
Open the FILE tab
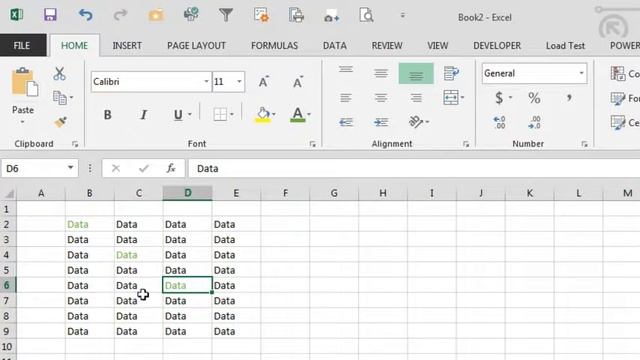[x=22, y=45]
